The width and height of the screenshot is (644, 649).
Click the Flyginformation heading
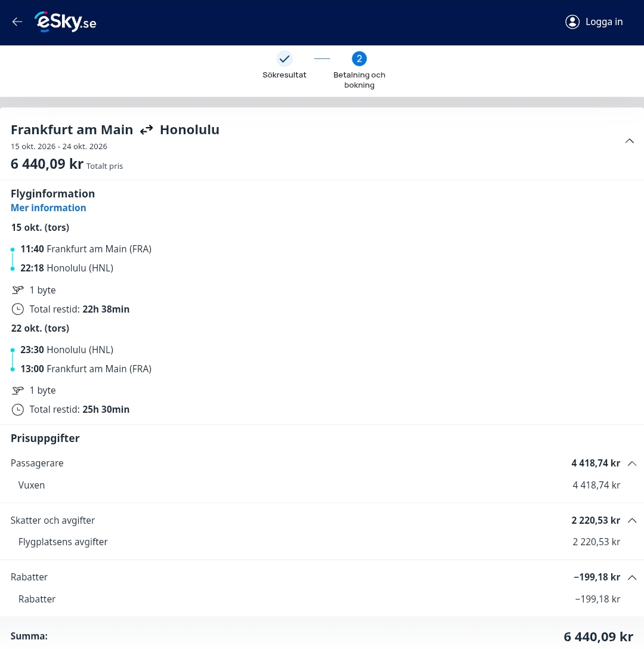52,194
